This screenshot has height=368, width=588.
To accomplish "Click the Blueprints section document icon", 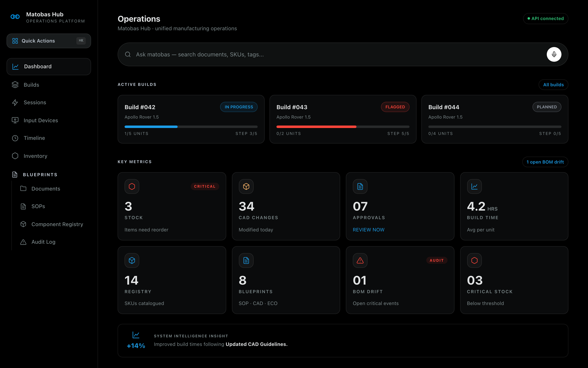I will [x=15, y=175].
